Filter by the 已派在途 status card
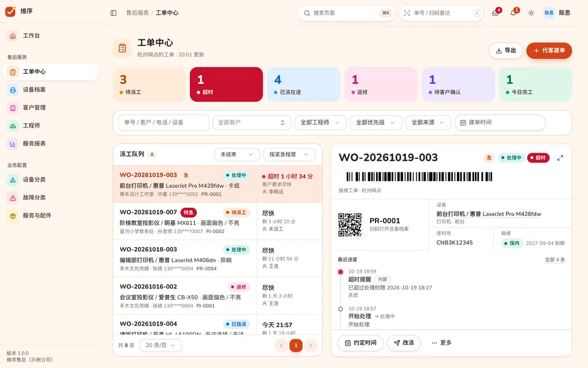 (x=304, y=85)
